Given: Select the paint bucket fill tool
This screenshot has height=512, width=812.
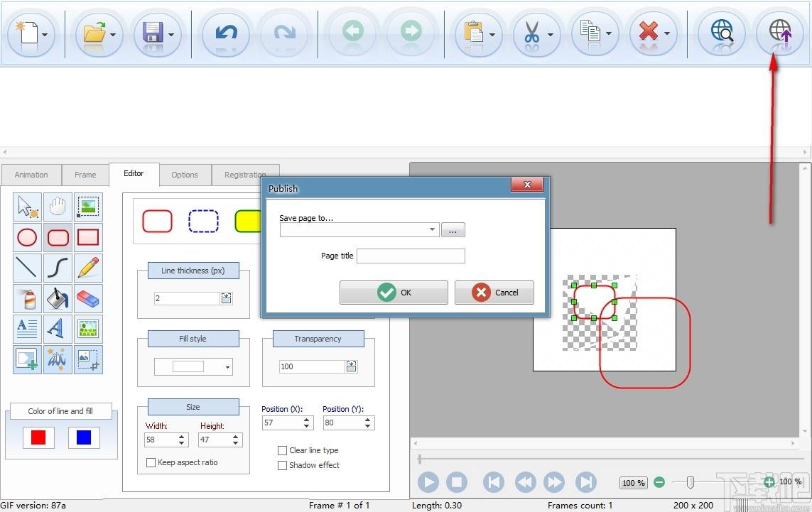Looking at the screenshot, I should tap(58, 299).
